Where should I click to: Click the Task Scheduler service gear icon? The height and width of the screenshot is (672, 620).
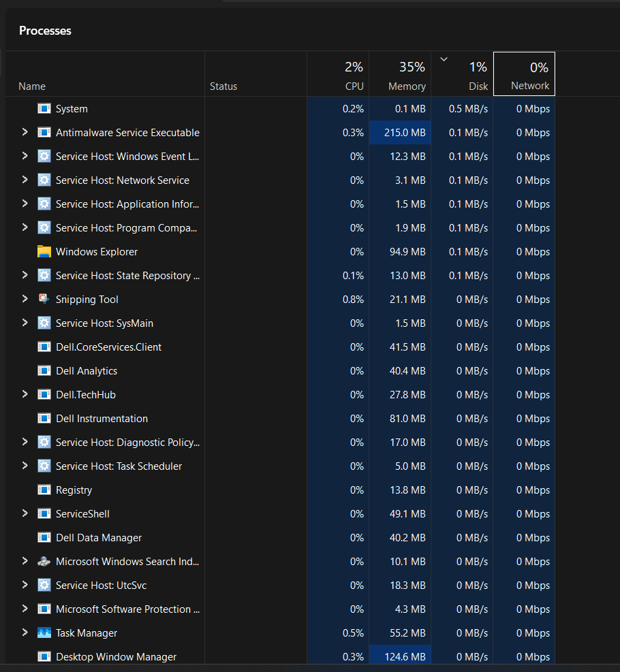44,466
